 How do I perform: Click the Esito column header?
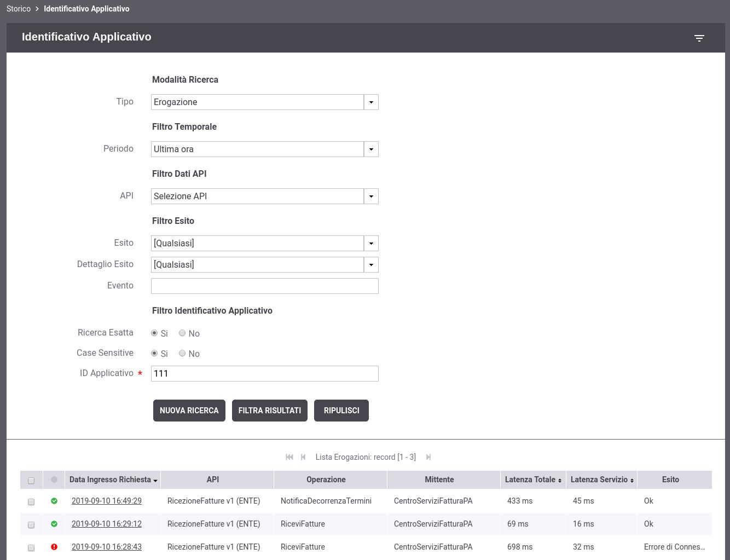pyautogui.click(x=670, y=480)
